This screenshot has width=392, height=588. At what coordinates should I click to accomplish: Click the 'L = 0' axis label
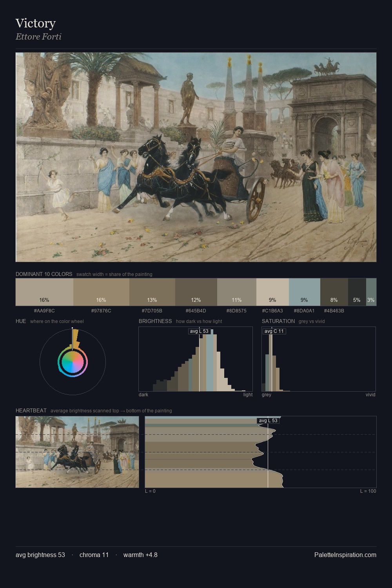click(150, 491)
